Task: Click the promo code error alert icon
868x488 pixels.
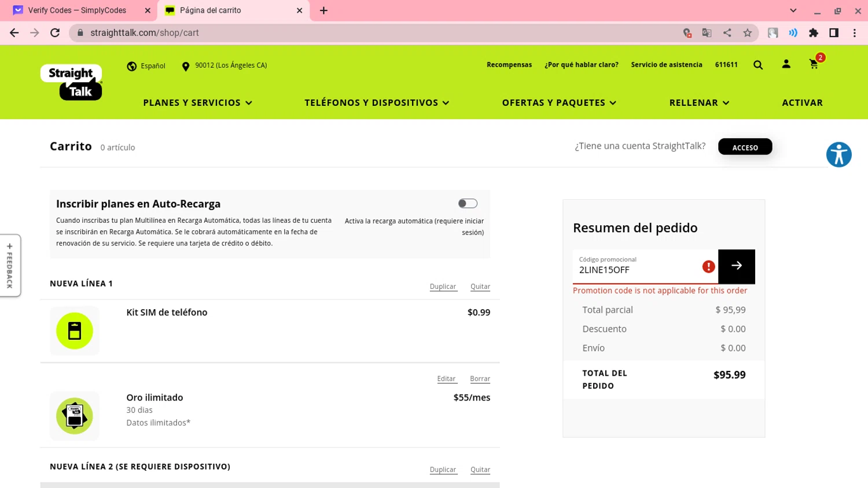Action: [x=708, y=266]
